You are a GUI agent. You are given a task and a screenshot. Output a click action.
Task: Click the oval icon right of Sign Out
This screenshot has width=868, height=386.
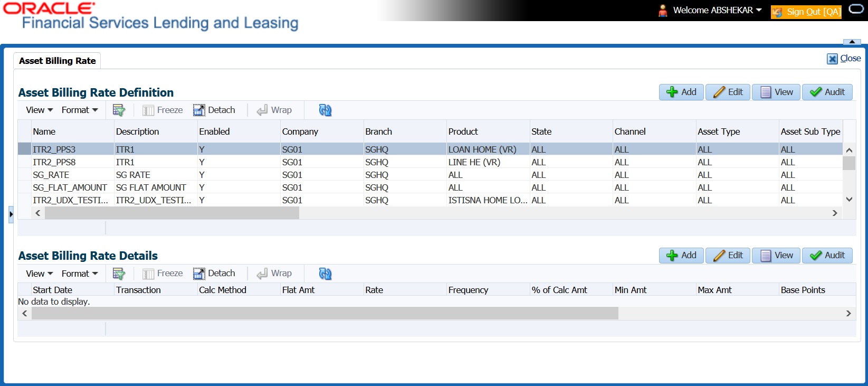(x=856, y=10)
